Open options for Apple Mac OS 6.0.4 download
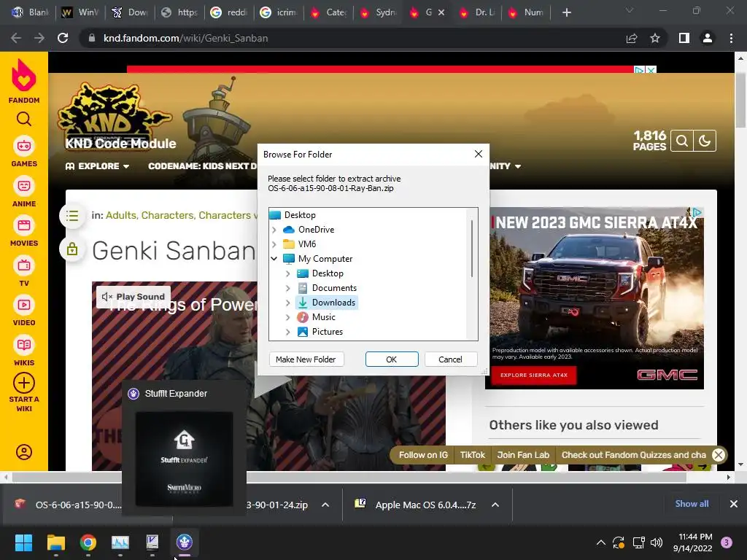 [x=495, y=505]
